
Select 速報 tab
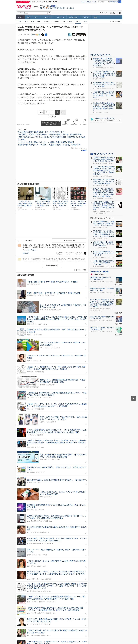[28, 17]
